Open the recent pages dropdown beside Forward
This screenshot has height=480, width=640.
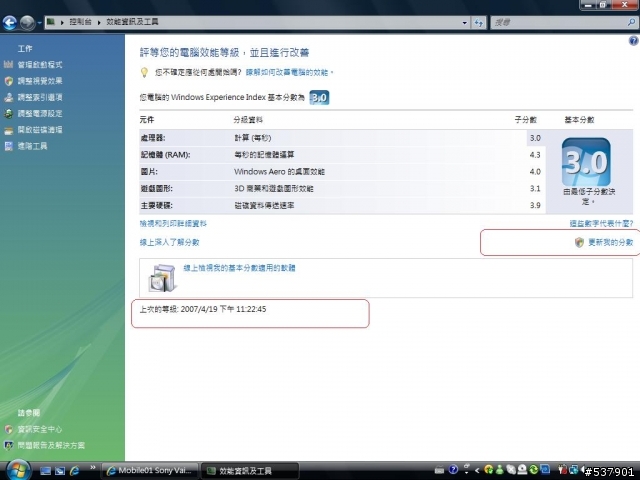[x=39, y=23]
